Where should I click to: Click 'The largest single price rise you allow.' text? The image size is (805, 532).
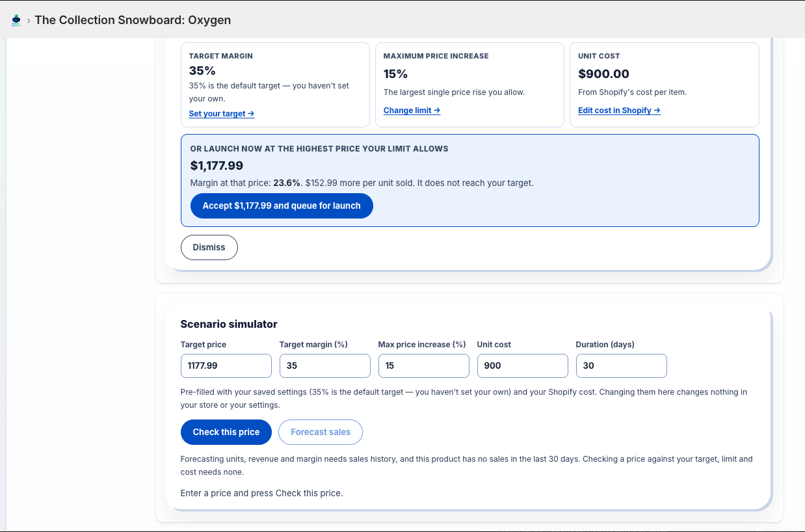pyautogui.click(x=454, y=92)
